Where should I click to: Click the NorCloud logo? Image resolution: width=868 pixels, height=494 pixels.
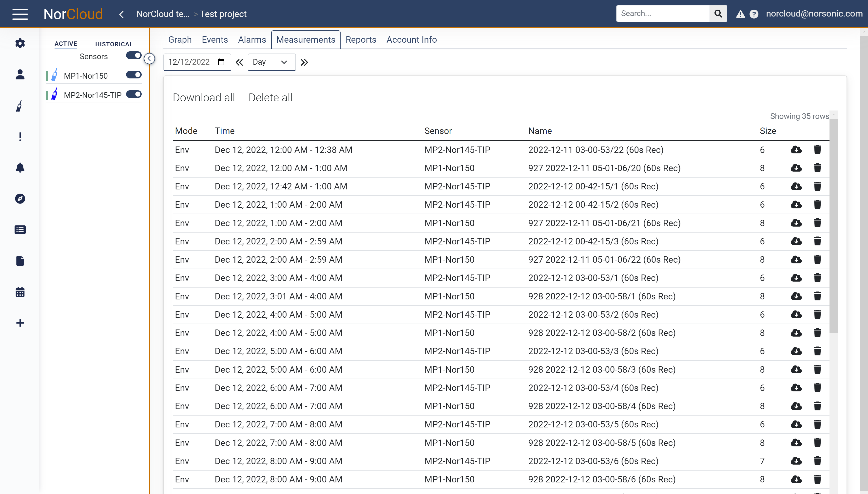click(x=73, y=14)
